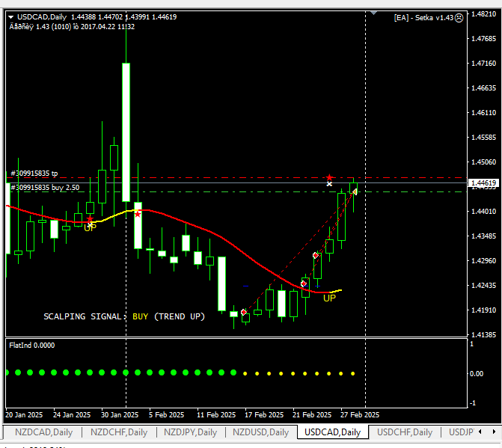Viewport: 502px width, 448px height.
Task: Click the 20 Jan 2025 date label
Action: (x=24, y=415)
